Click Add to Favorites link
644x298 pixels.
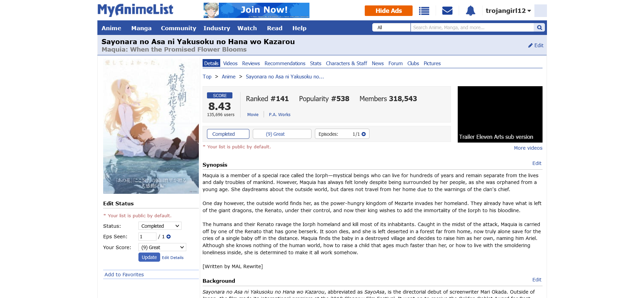[x=124, y=275]
